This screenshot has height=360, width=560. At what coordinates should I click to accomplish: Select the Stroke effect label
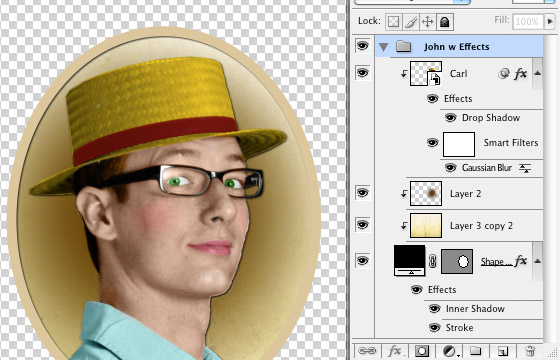coord(459,328)
